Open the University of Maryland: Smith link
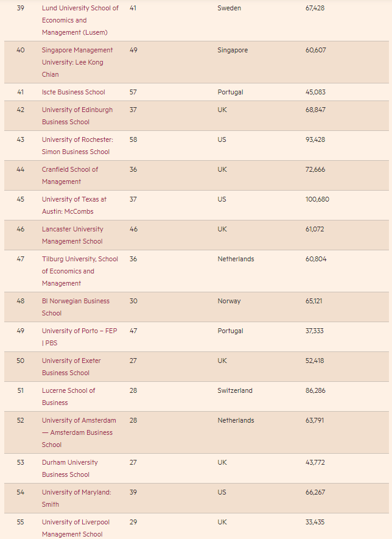Image resolution: width=392 pixels, height=539 pixels. 76,498
